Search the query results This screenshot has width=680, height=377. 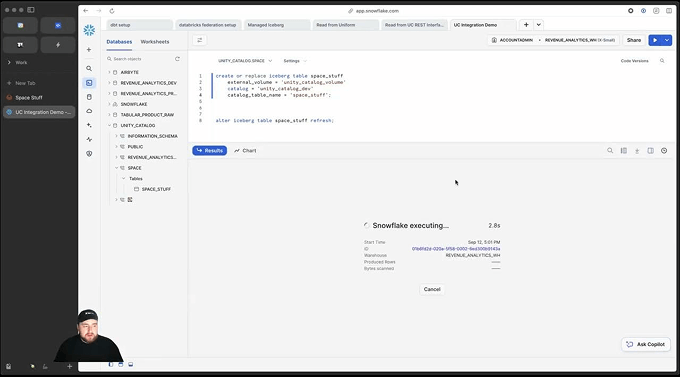coord(610,151)
